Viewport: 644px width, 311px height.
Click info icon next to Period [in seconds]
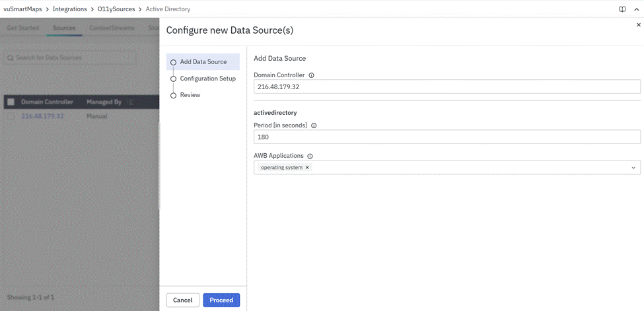314,125
